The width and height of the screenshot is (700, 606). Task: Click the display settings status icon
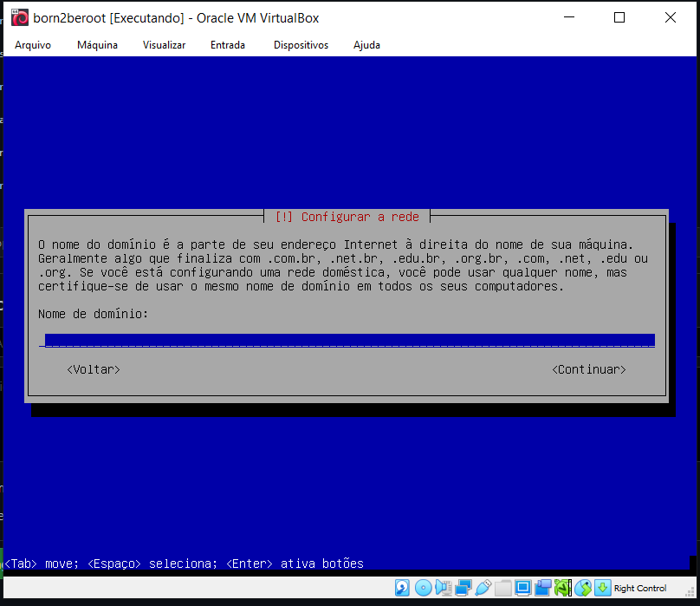523,588
